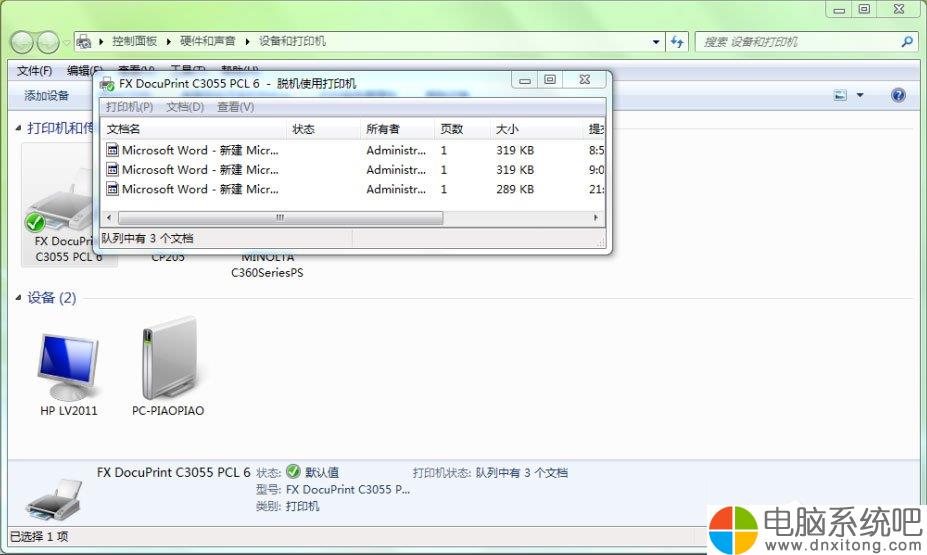Open 查看(V) menu in print queue window

(x=235, y=107)
